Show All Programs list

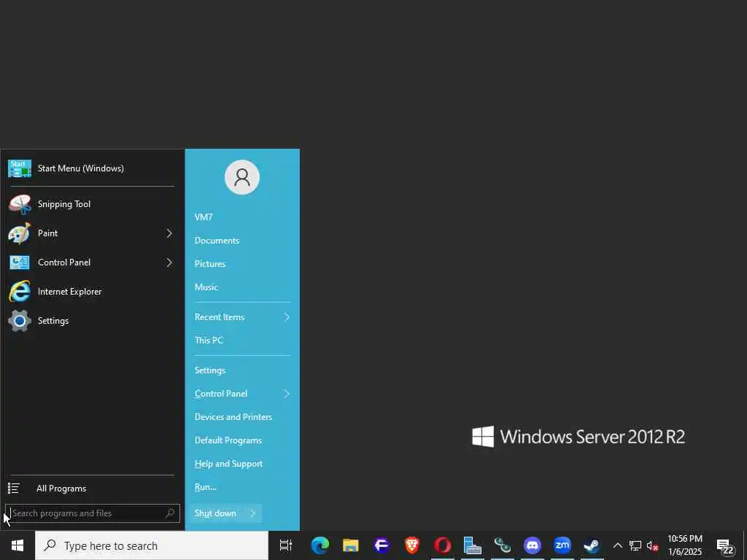click(91, 489)
